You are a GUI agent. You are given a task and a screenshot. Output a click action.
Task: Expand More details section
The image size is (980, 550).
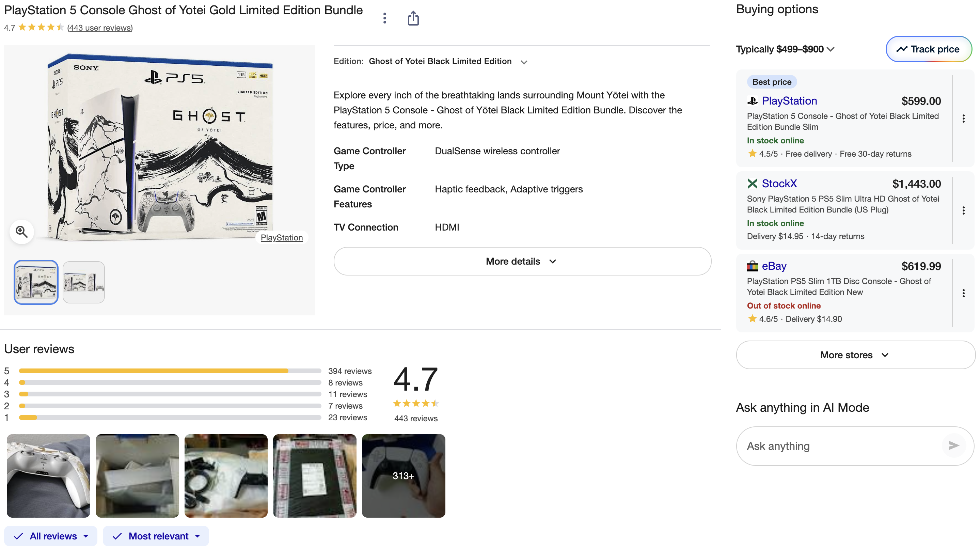pos(522,261)
